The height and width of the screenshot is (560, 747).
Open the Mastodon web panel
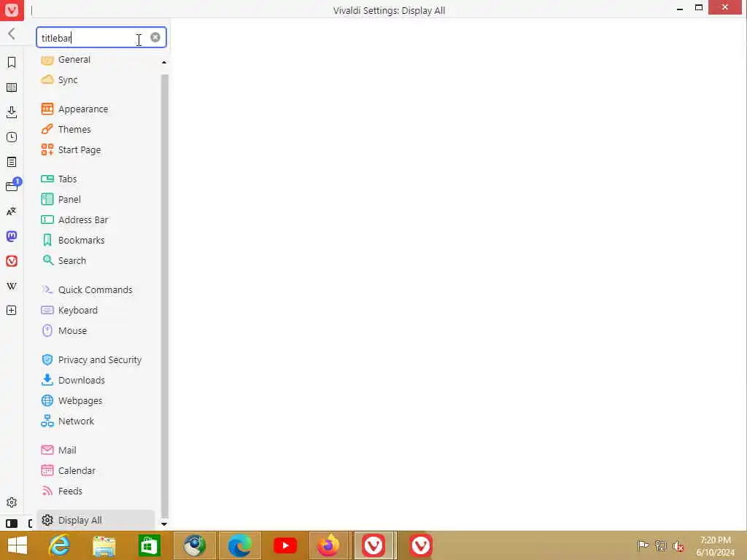12,236
